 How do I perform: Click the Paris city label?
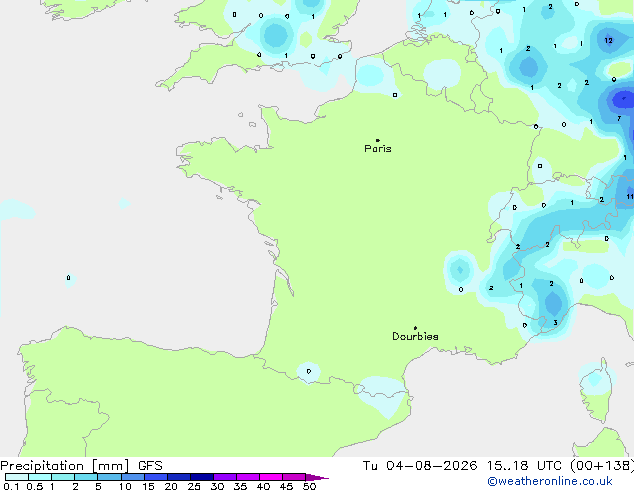pyautogui.click(x=378, y=149)
